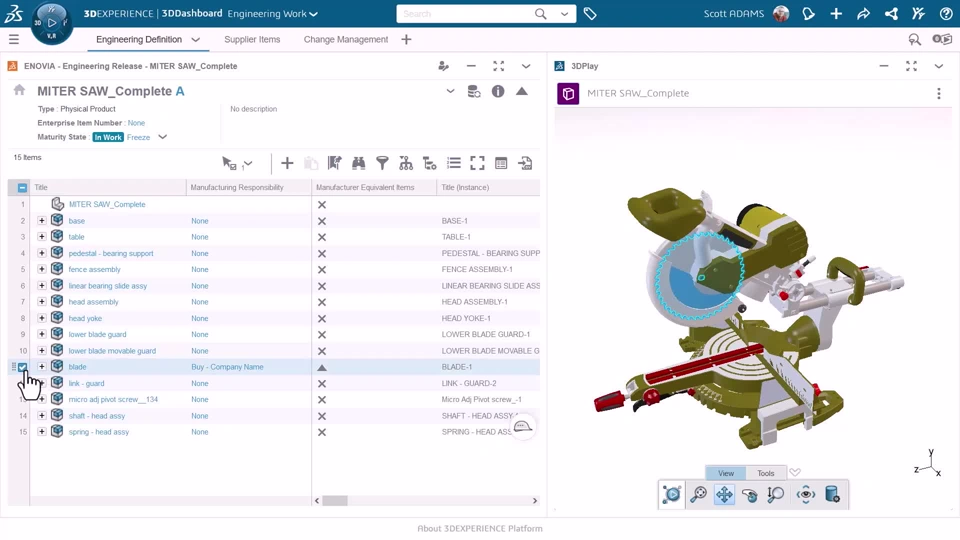Click the fit to screen brackets icon
This screenshot has width=960, height=540.
click(478, 163)
